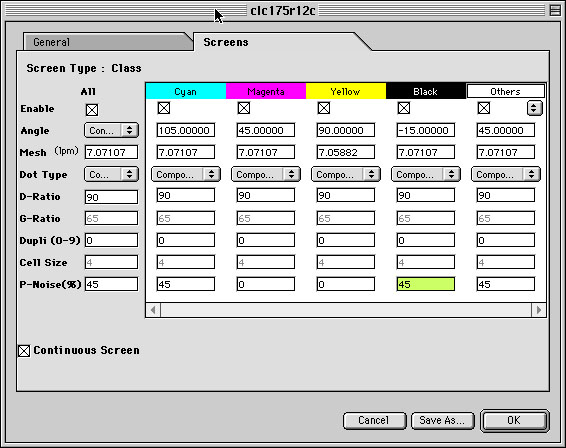The height and width of the screenshot is (448, 566).
Task: Open the Black Dot Type dropdown
Action: click(x=426, y=174)
